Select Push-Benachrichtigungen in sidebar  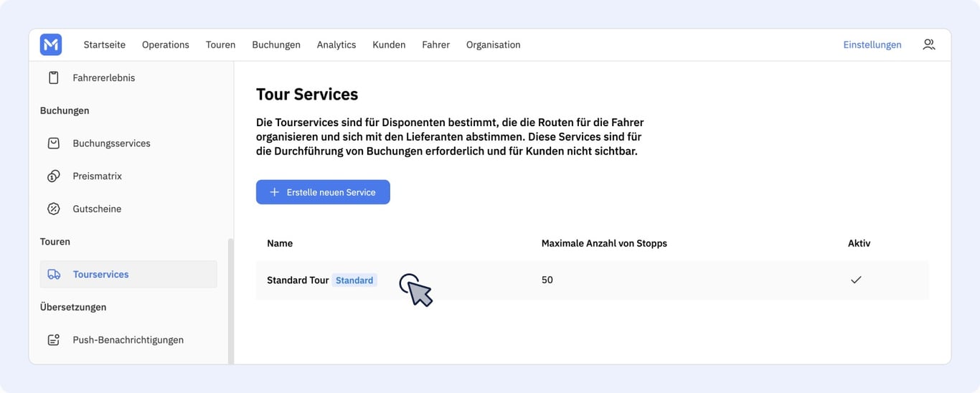click(x=128, y=340)
